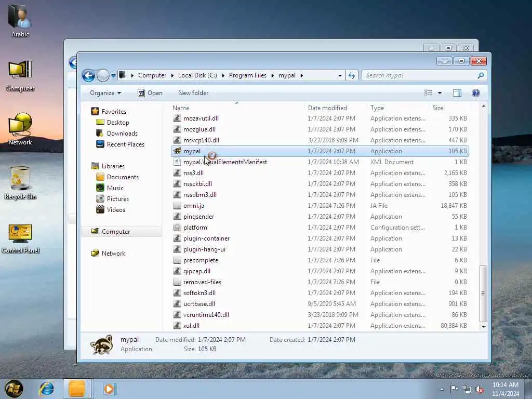Expand the arrow after Local Disk (C:) in the path
Screen dimensions: 532x399
(x=223, y=75)
